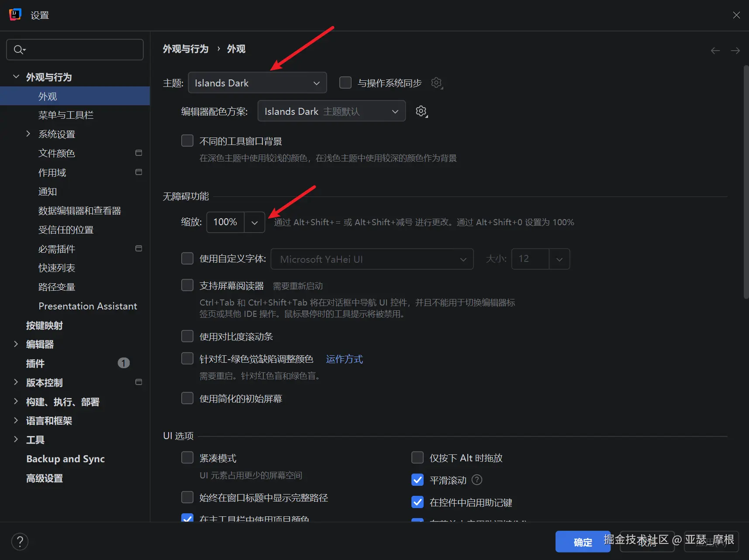Navigate back with the left arrow icon
749x560 pixels.
715,51
